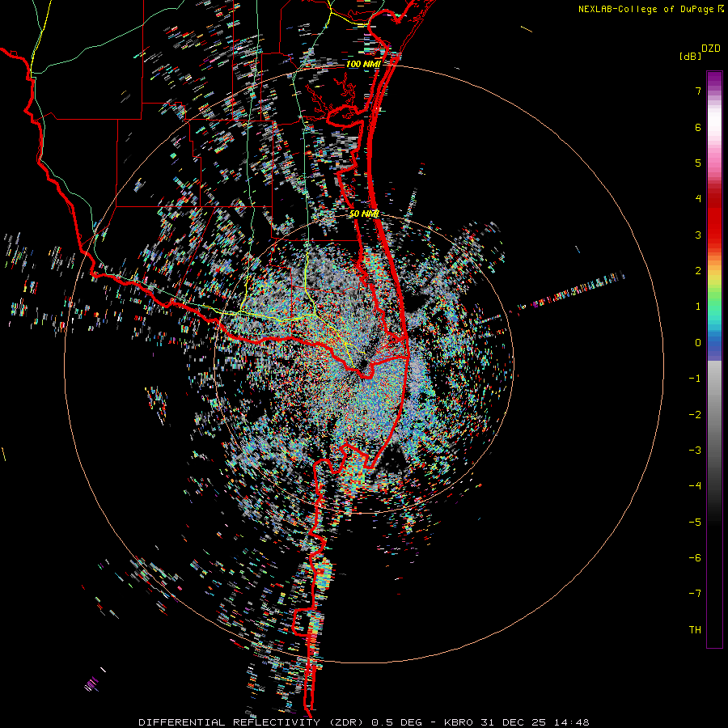
Task: Click the TH threshold label on scale
Action: tap(695, 630)
